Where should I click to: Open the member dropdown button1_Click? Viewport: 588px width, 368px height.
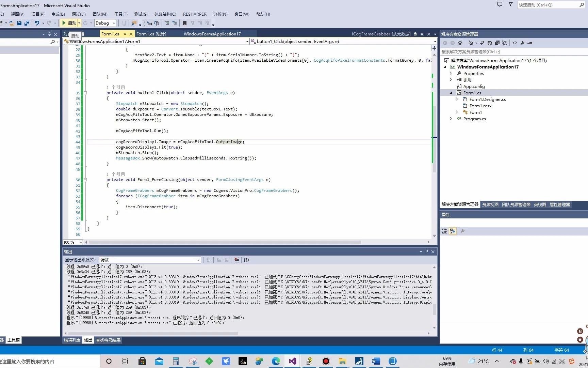[344, 41]
